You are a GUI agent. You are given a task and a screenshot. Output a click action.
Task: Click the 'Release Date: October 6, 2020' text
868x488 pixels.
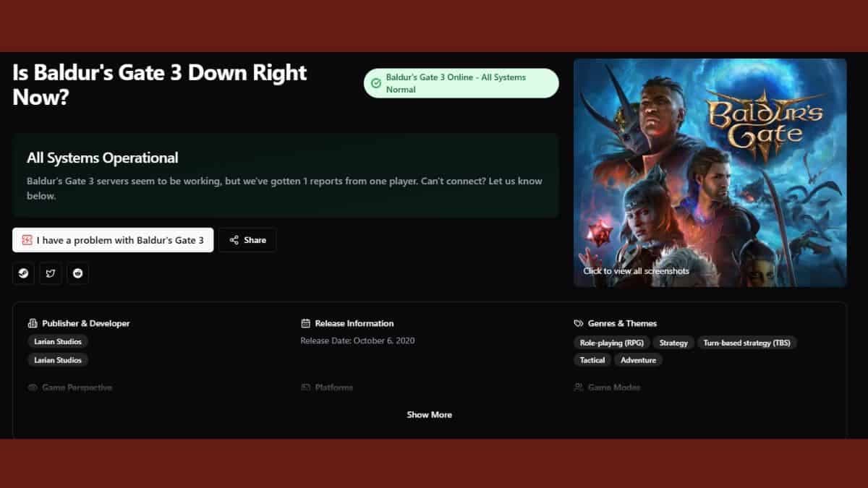pos(357,341)
